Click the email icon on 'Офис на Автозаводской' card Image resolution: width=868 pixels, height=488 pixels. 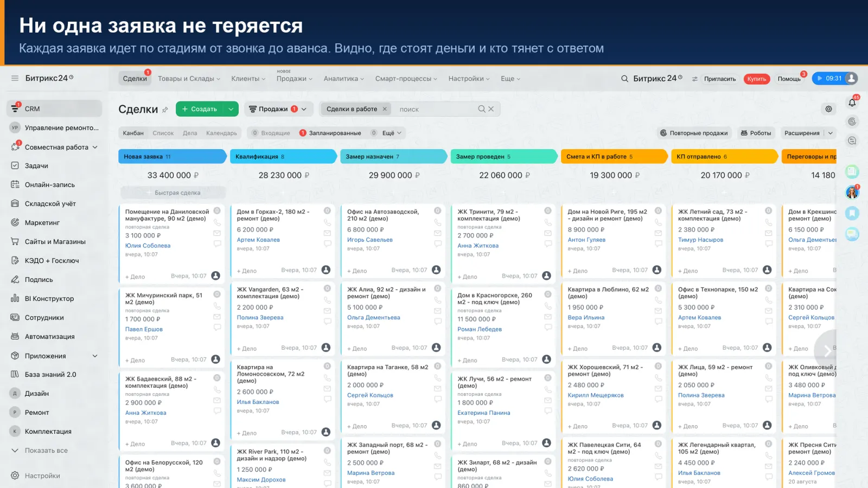point(438,233)
